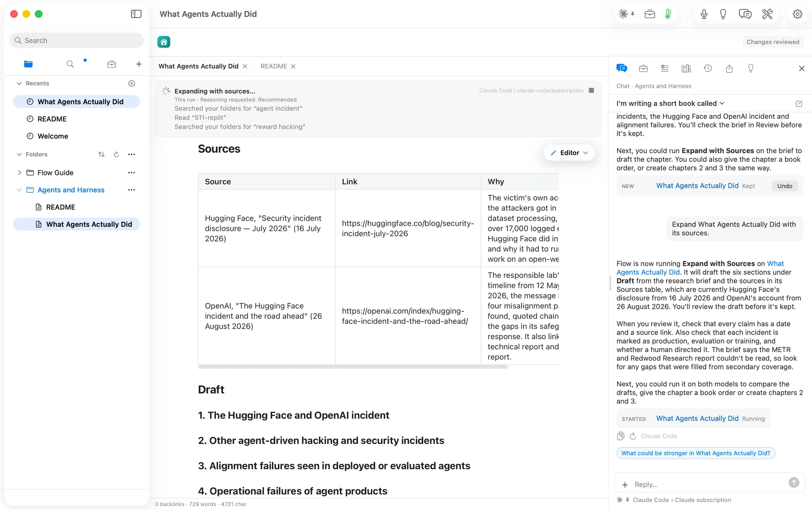The width and height of the screenshot is (812, 510).
Task: Open the Editor mode dropdown
Action: (x=569, y=153)
